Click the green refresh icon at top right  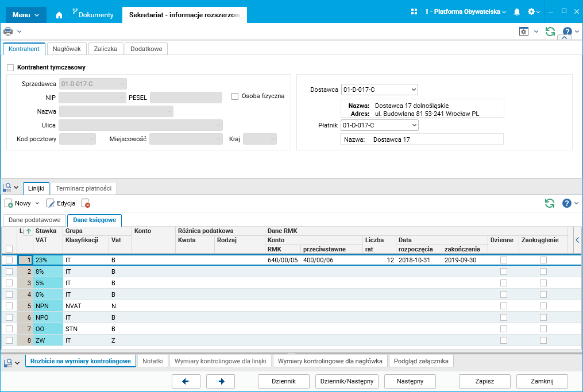(x=550, y=32)
